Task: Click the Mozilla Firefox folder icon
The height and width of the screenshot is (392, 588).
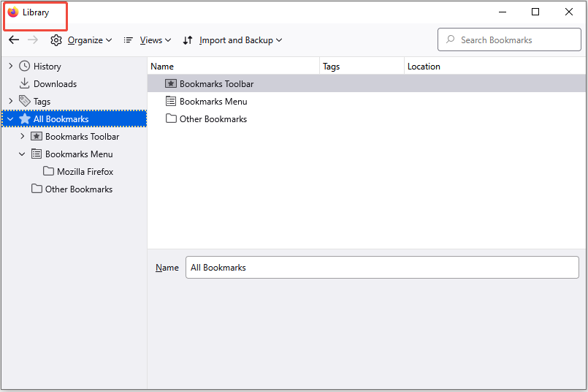Action: 48,171
